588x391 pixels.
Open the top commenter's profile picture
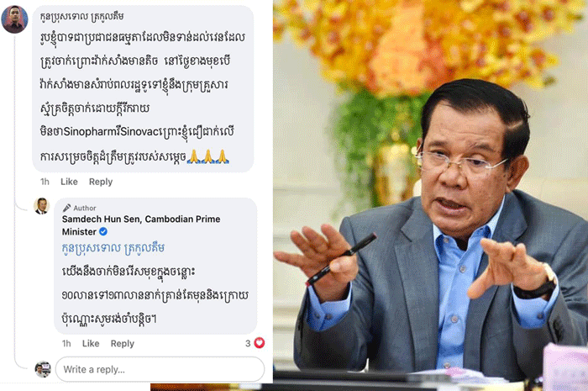14,19
